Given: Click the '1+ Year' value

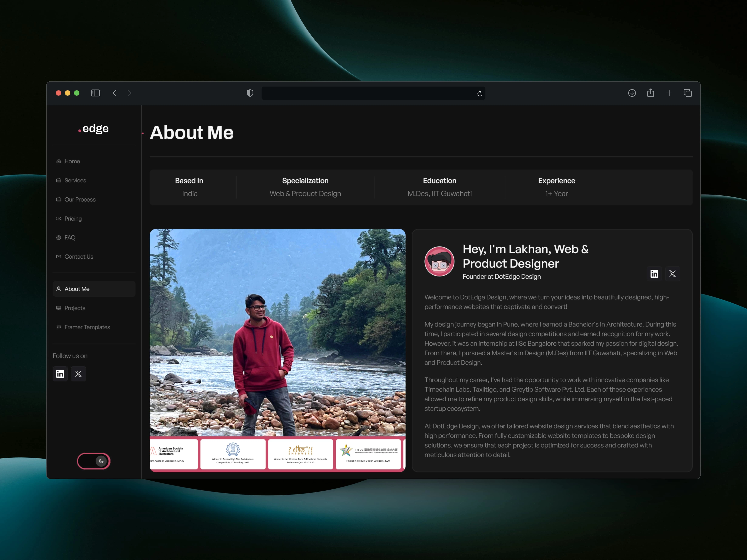Looking at the screenshot, I should click(x=557, y=193).
